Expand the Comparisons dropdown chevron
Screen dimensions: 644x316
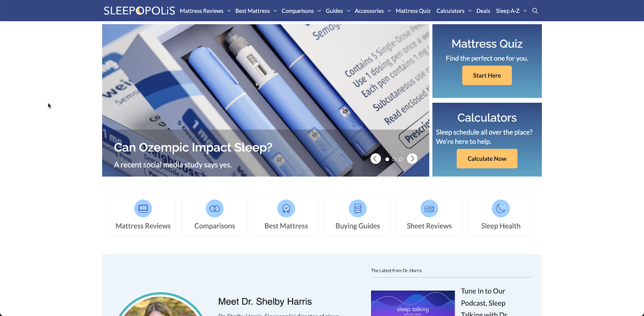click(319, 11)
